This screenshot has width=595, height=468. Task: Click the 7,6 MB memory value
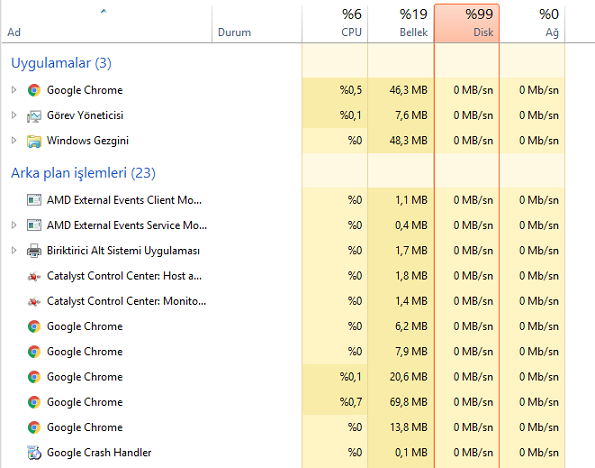coord(411,115)
